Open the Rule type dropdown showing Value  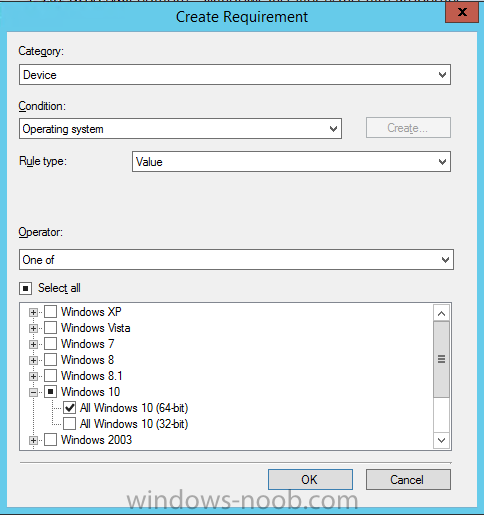coord(291,162)
